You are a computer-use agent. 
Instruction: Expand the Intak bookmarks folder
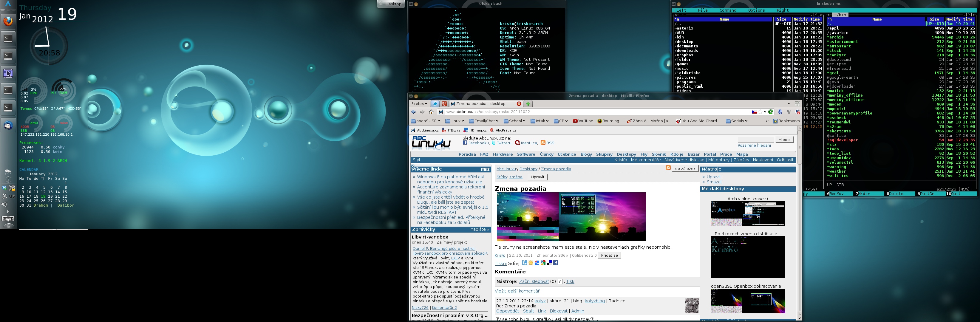[540, 121]
